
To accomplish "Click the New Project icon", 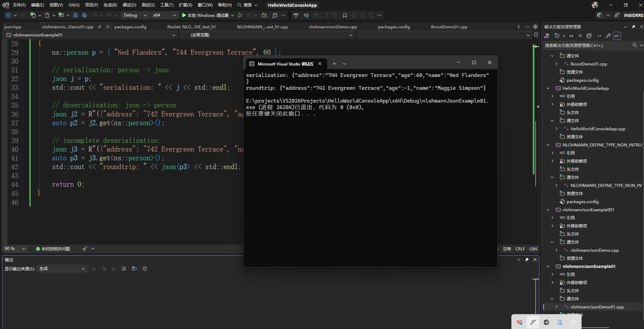I will click(33, 15).
